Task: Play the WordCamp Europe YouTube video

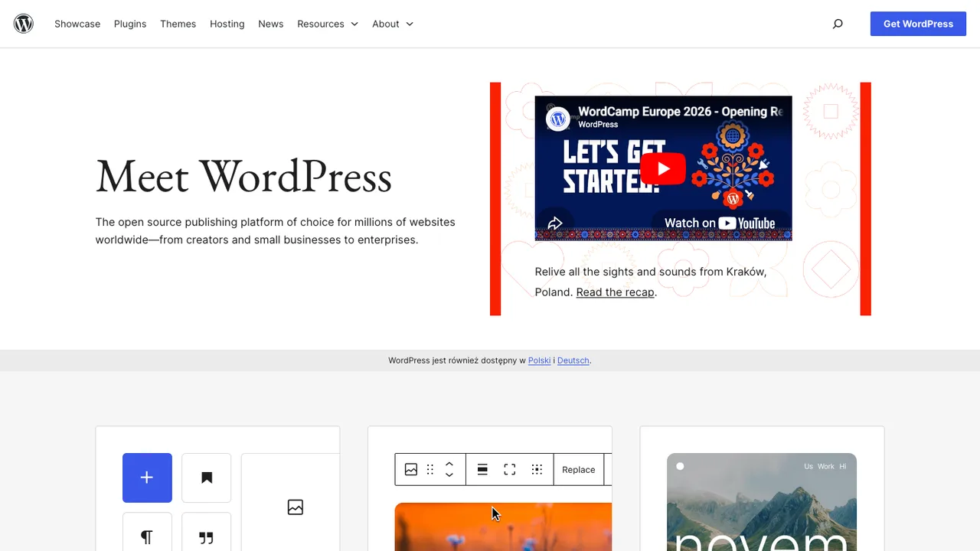Action: (663, 169)
